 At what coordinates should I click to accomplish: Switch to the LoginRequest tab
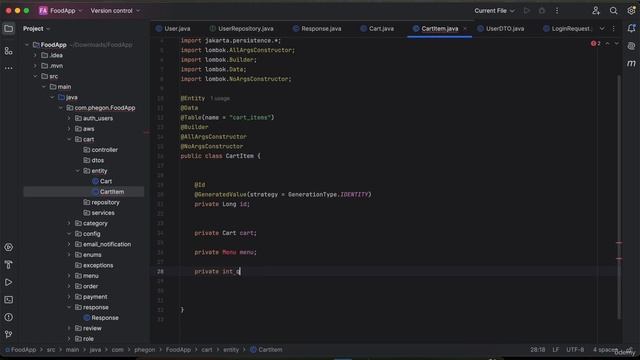[x=567, y=29]
